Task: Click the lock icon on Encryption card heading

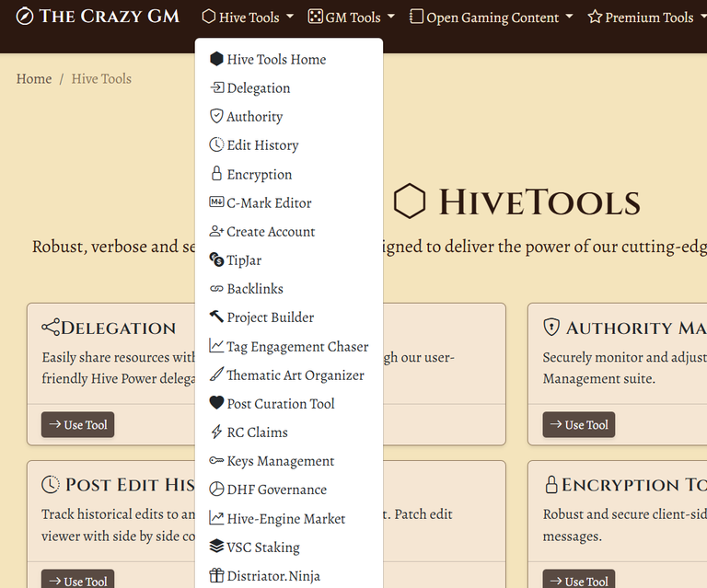Action: [551, 484]
